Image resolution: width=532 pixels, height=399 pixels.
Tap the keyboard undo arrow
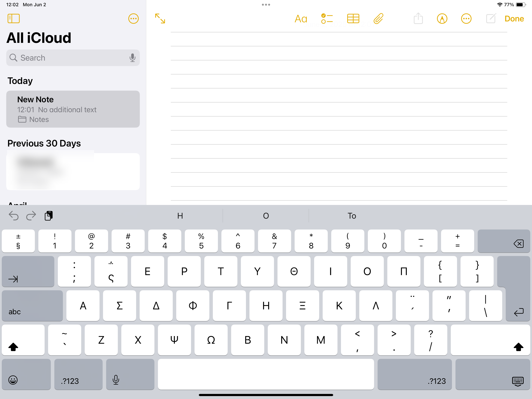pyautogui.click(x=13, y=216)
